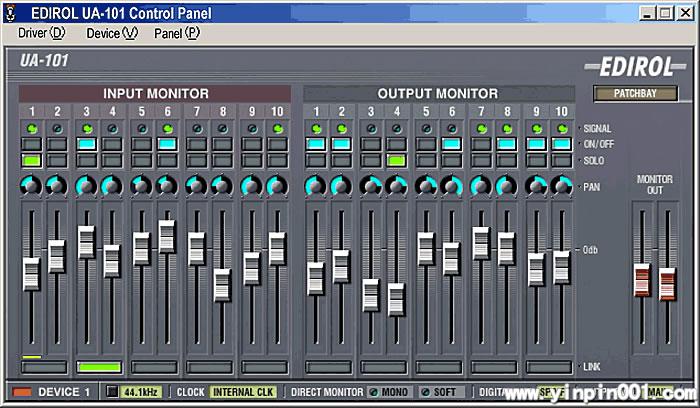Turn off output channel 1 on/off switch

(x=316, y=144)
